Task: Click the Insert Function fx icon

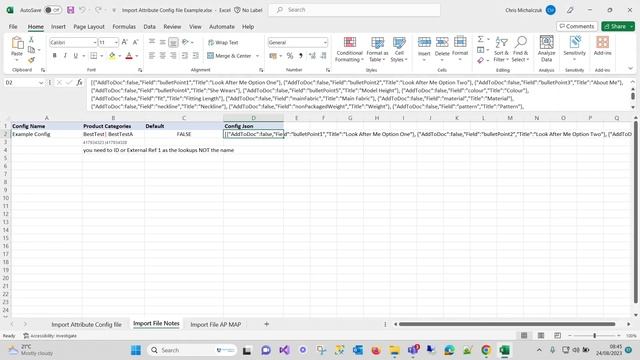Action: click(x=80, y=82)
